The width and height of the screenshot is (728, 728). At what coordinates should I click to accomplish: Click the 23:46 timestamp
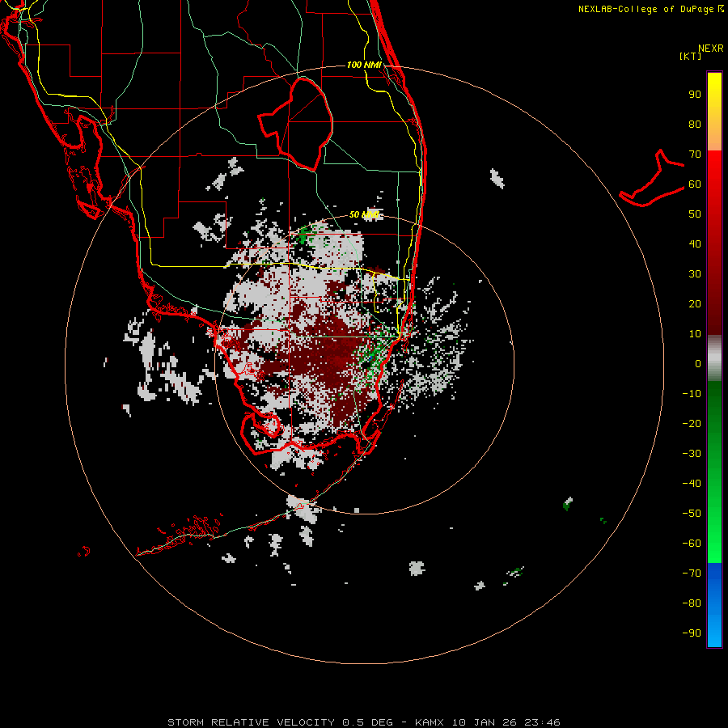(x=542, y=722)
